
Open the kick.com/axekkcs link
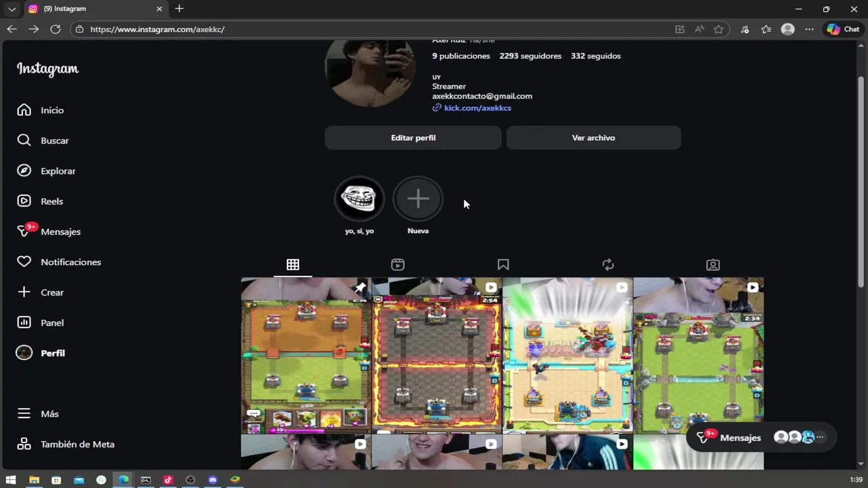[x=477, y=108]
